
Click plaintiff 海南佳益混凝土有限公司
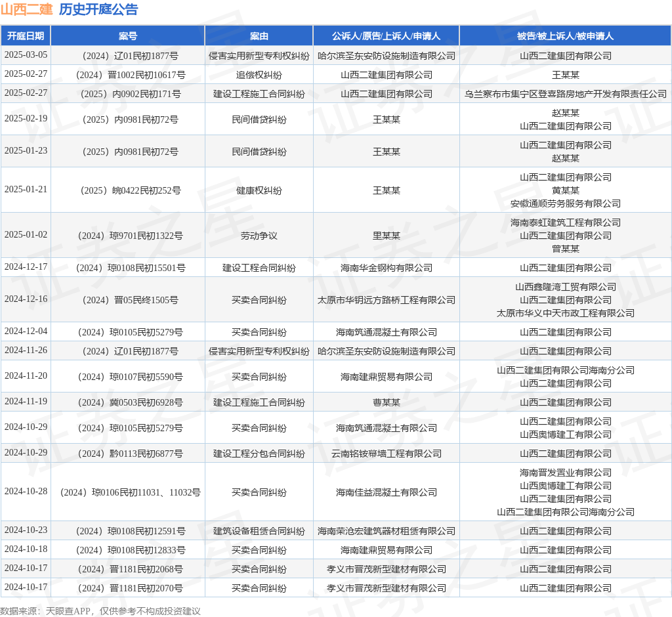[x=386, y=492]
